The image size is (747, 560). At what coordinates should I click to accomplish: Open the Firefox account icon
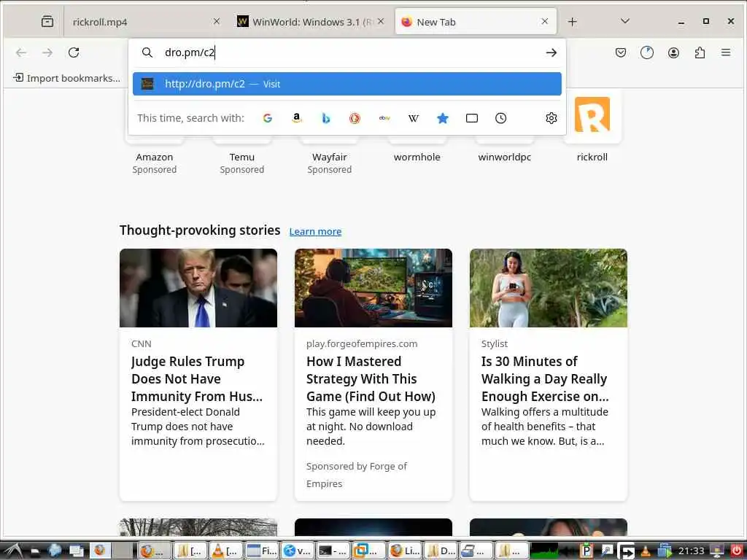click(673, 52)
